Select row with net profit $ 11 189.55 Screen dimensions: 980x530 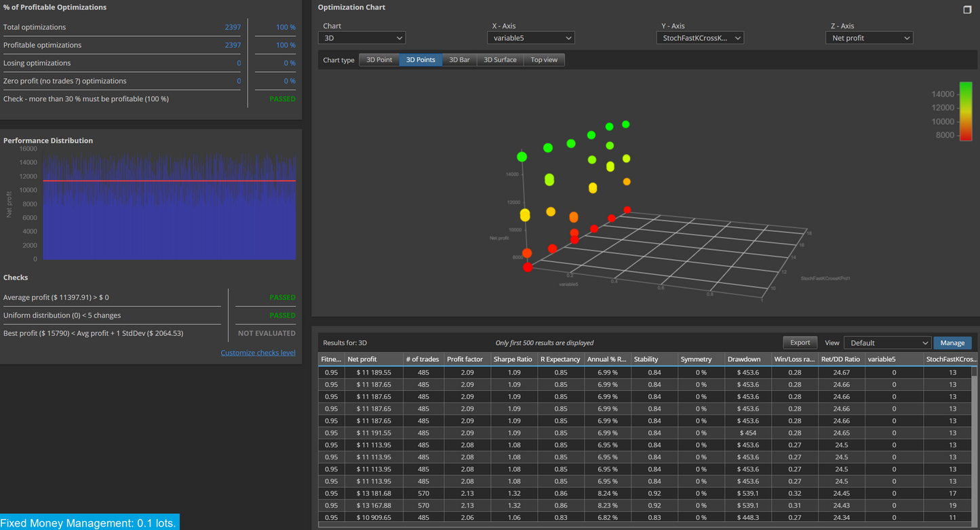(x=645, y=373)
